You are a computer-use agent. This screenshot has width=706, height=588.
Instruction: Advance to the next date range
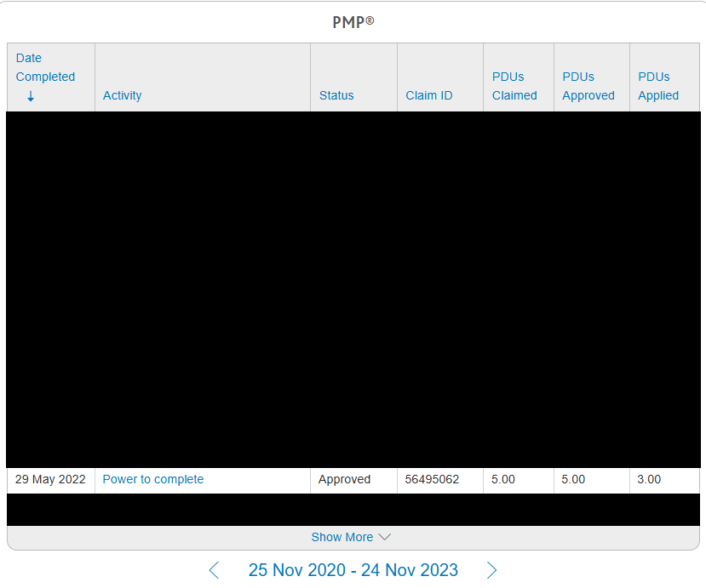491,570
